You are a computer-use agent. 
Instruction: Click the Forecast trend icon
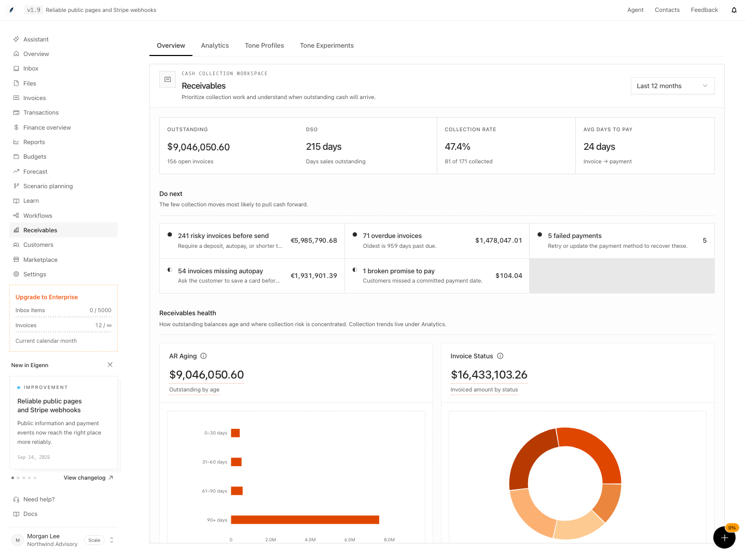[x=16, y=172]
